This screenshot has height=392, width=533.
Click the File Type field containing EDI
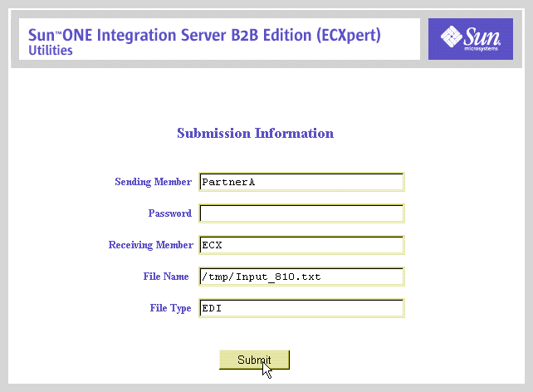point(302,308)
